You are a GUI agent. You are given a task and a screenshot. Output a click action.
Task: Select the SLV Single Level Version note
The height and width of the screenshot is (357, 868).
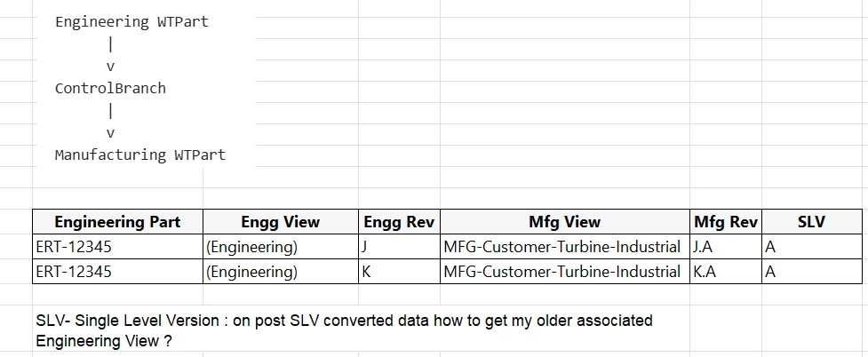pos(344,330)
